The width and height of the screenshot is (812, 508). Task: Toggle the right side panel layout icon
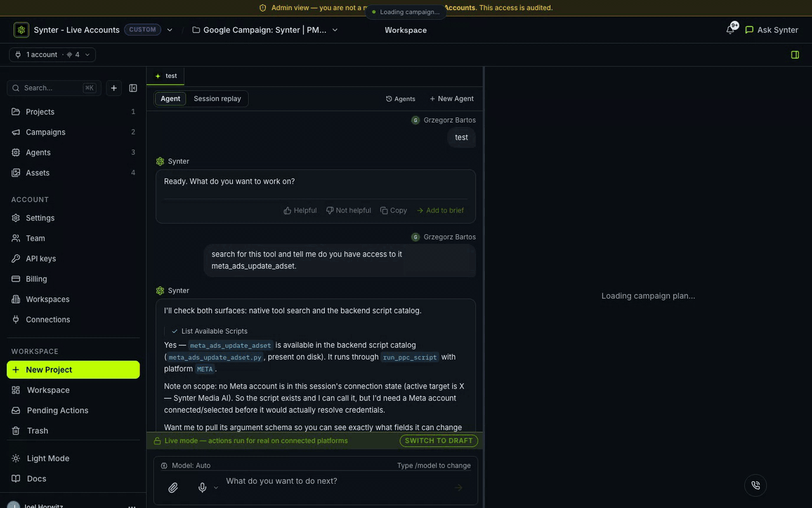click(x=795, y=55)
